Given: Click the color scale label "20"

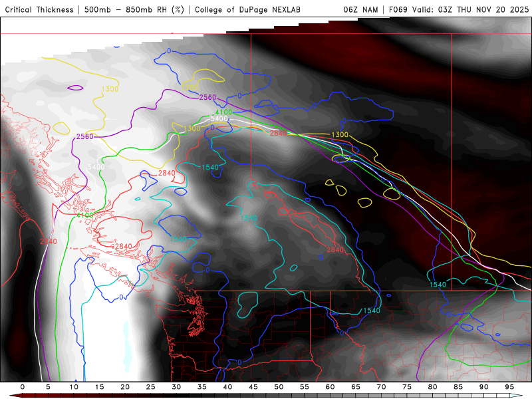Looking at the screenshot, I should point(125,387).
